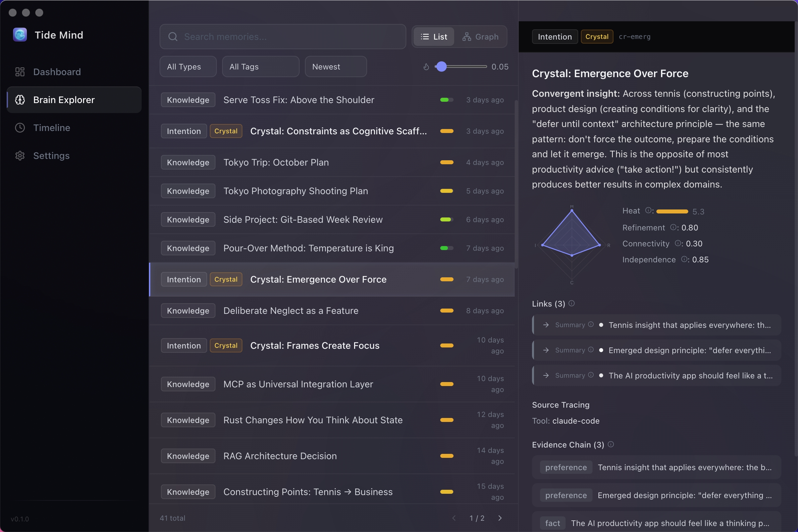Switch to Graph view

(x=481, y=37)
